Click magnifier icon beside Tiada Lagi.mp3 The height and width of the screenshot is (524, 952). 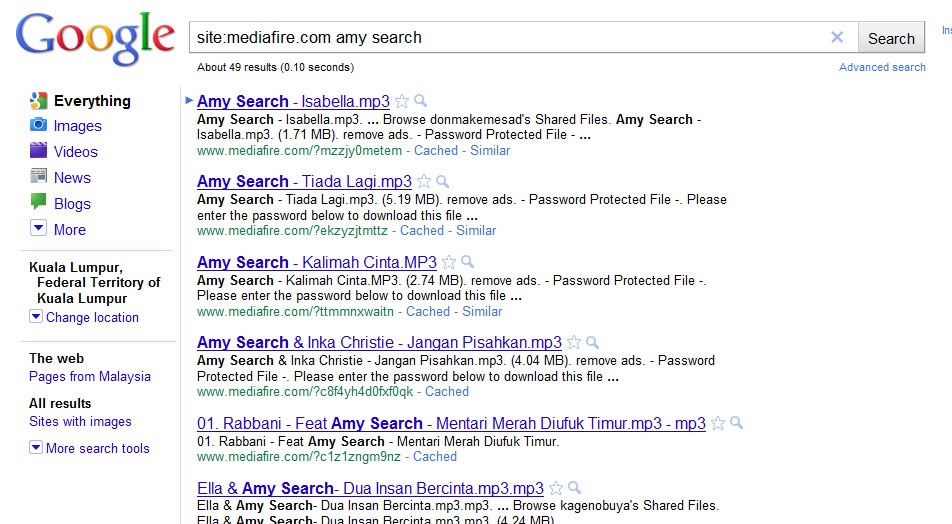[443, 181]
